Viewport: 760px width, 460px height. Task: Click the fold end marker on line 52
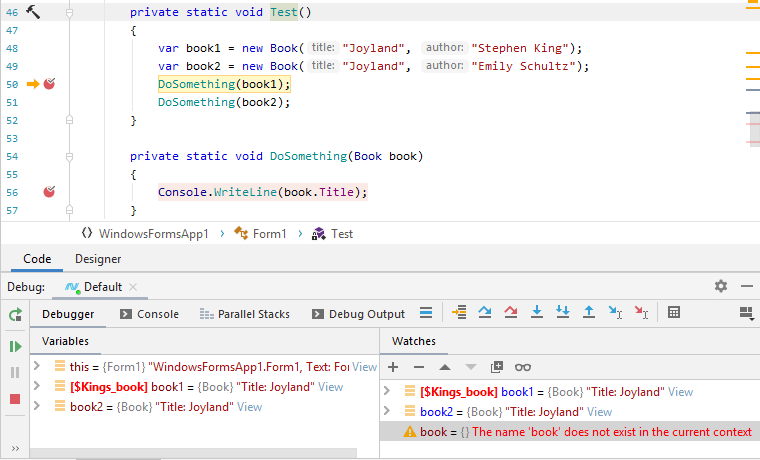click(x=69, y=120)
